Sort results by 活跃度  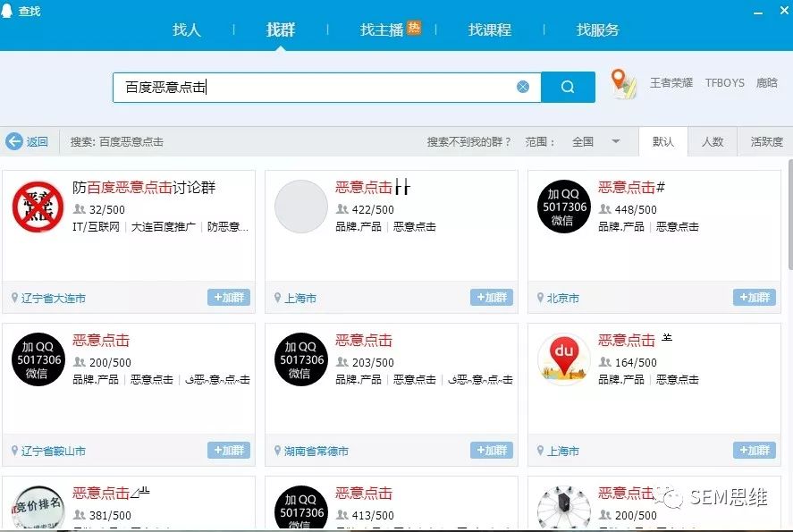[x=766, y=141]
